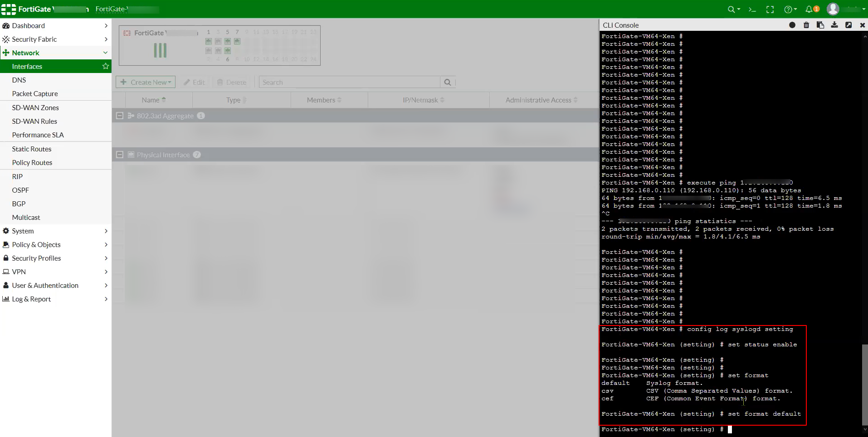Sort by IP/Netmask column
This screenshot has height=437, width=868.
coord(424,100)
